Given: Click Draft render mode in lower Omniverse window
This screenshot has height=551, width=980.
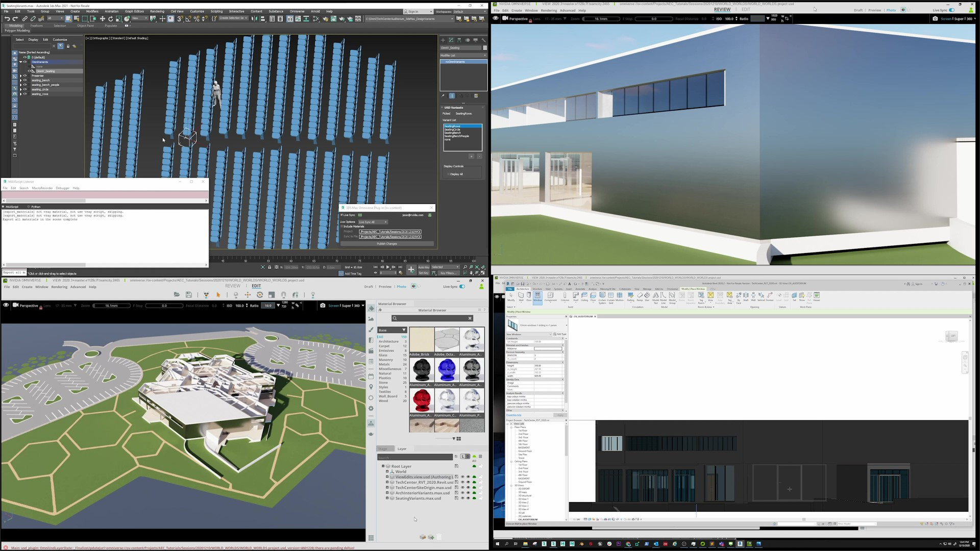Looking at the screenshot, I should click(x=369, y=287).
